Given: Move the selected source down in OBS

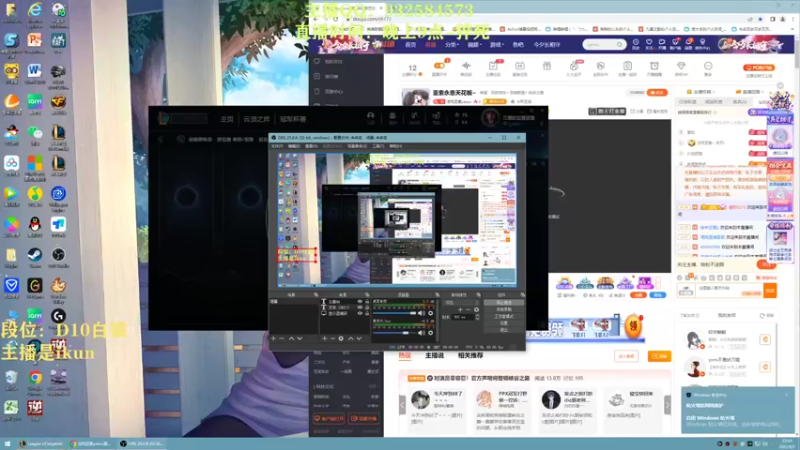Looking at the screenshot, I should [359, 338].
